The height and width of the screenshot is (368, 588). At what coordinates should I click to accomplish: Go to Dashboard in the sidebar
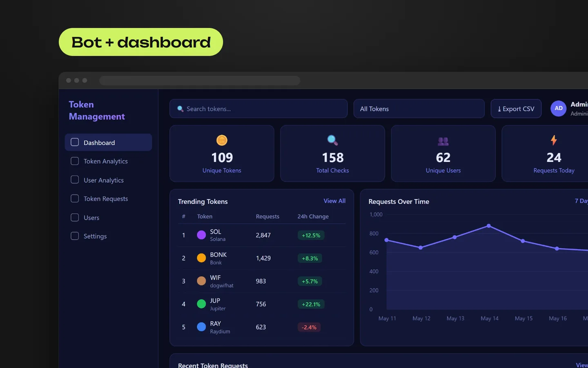click(108, 142)
